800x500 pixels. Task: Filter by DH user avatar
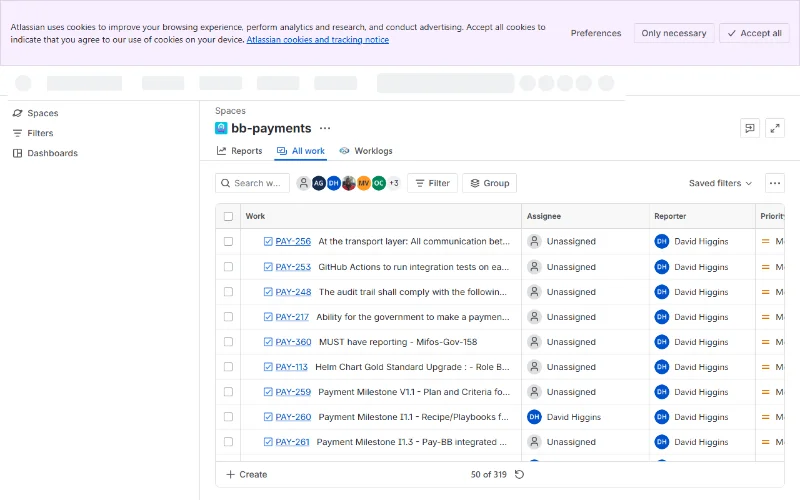pyautogui.click(x=334, y=183)
